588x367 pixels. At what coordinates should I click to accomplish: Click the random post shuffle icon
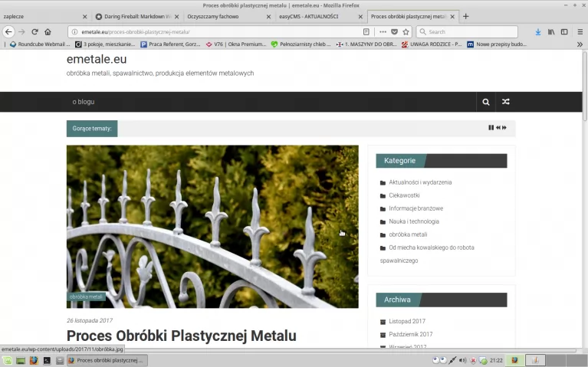(505, 102)
